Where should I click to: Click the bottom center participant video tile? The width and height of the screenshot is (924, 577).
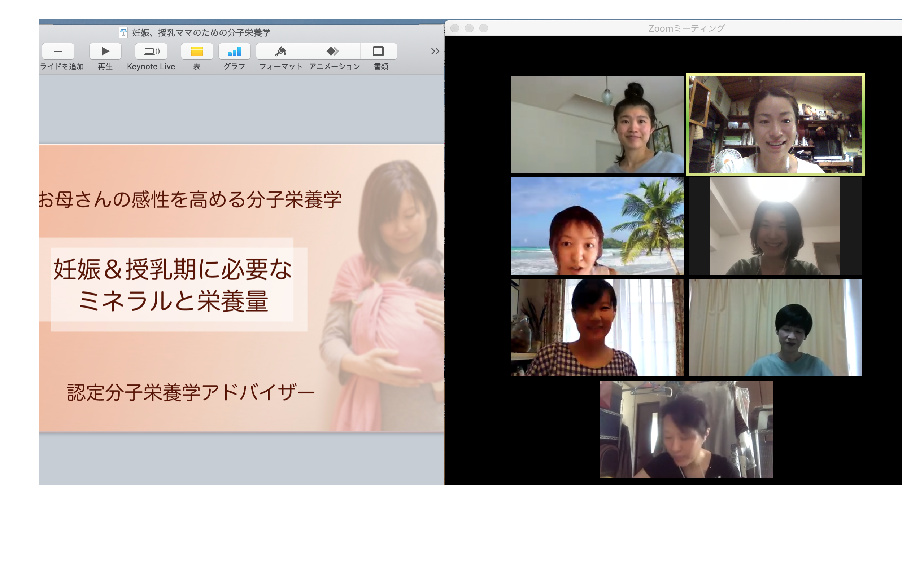pos(686,429)
